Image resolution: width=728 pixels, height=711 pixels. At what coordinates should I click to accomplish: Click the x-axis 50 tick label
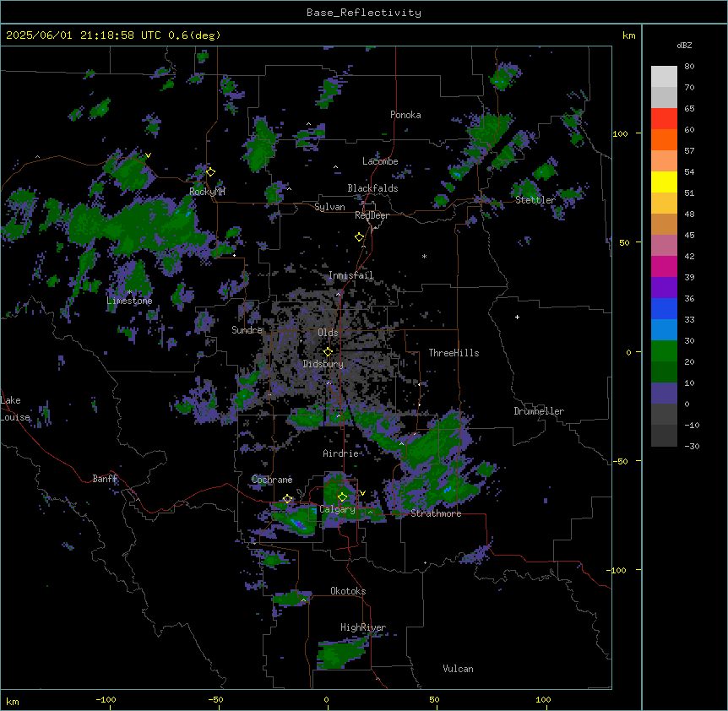click(x=434, y=699)
